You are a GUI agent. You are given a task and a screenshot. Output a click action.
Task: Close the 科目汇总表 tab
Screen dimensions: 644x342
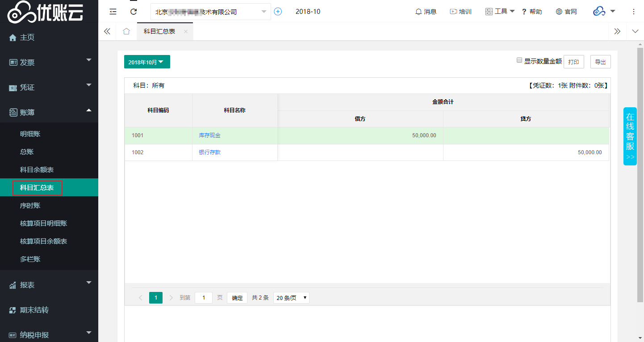[186, 31]
